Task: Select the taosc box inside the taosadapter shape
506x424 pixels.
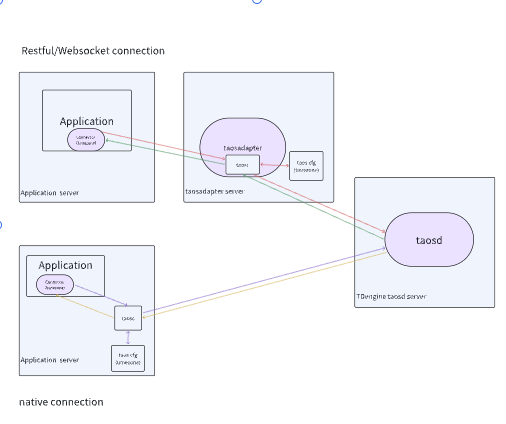Action: [x=243, y=165]
